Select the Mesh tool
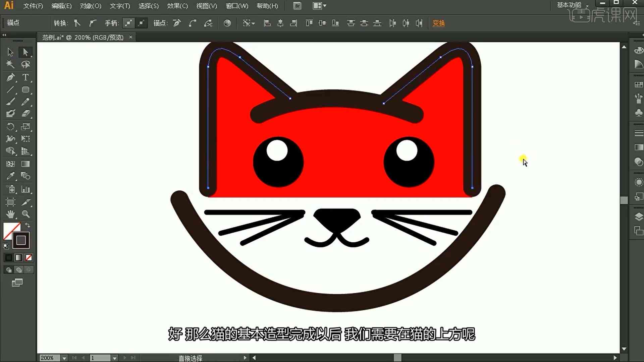Screen dimensions: 644x362 [x=10, y=164]
